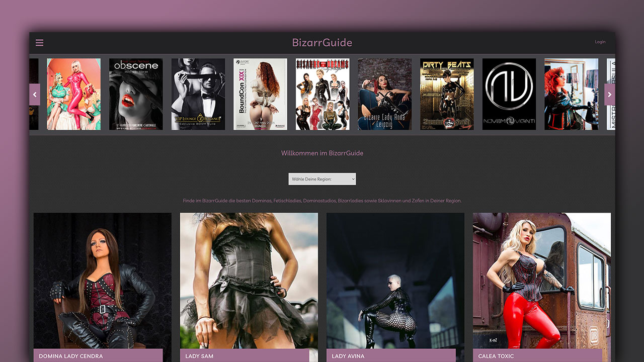Select the Lady Avina name label
The height and width of the screenshot is (362, 644).
(391, 355)
